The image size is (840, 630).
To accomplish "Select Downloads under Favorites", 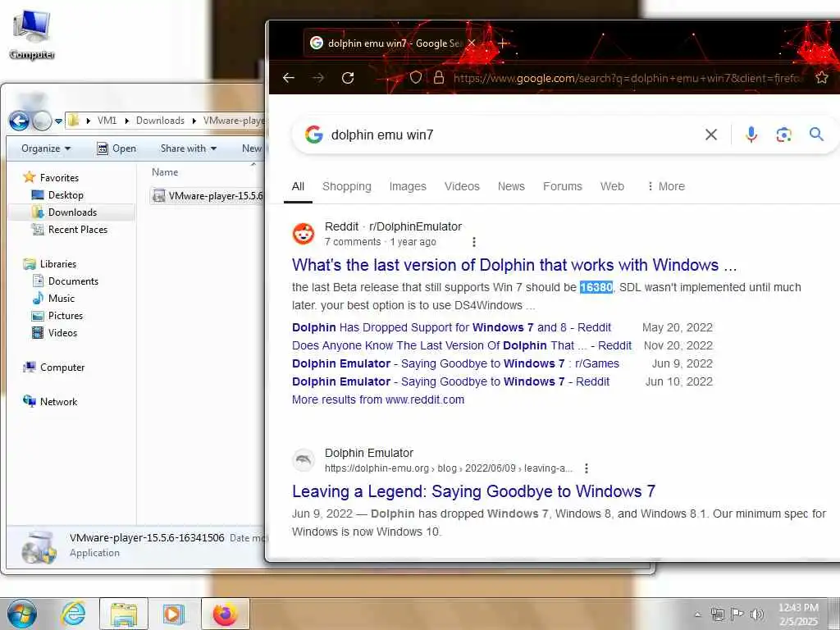I will (x=72, y=212).
